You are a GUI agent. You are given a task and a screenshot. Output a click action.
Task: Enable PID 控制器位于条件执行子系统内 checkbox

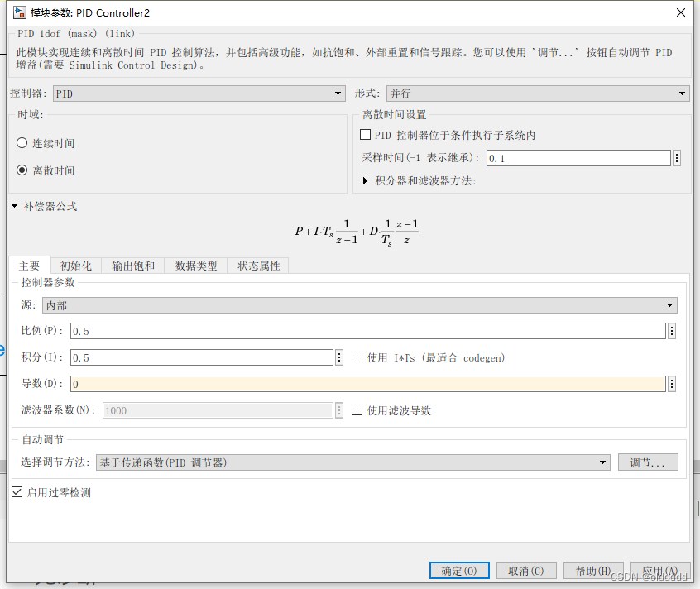365,134
